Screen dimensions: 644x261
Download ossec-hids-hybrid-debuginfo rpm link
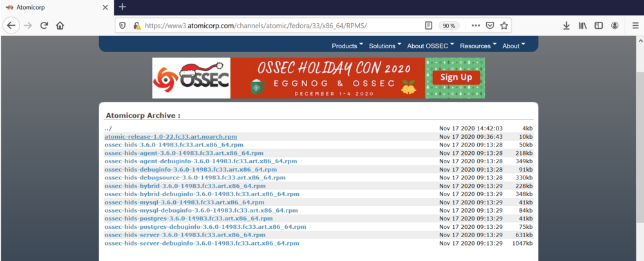click(202, 194)
